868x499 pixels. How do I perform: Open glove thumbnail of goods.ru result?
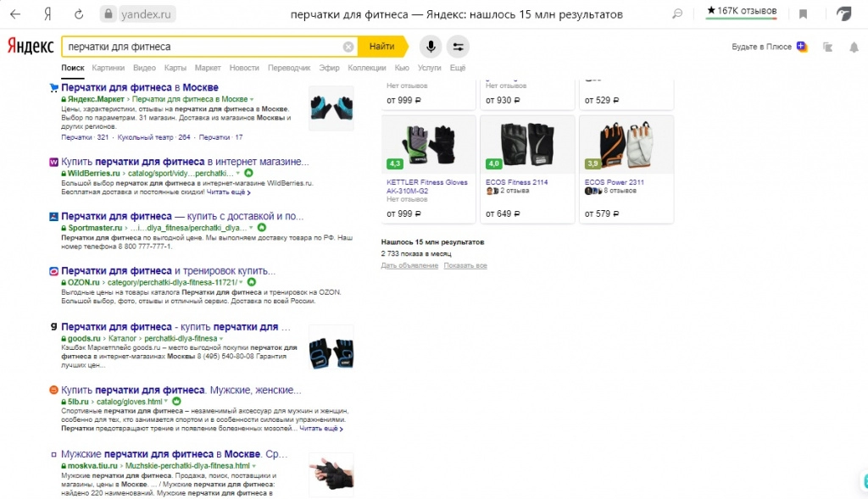(x=331, y=347)
